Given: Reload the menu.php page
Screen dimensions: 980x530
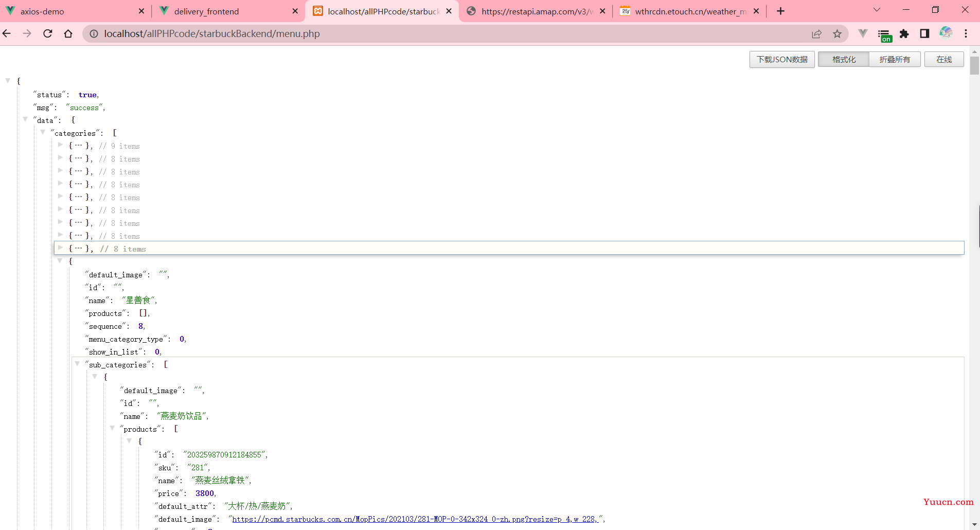Looking at the screenshot, I should 48,33.
